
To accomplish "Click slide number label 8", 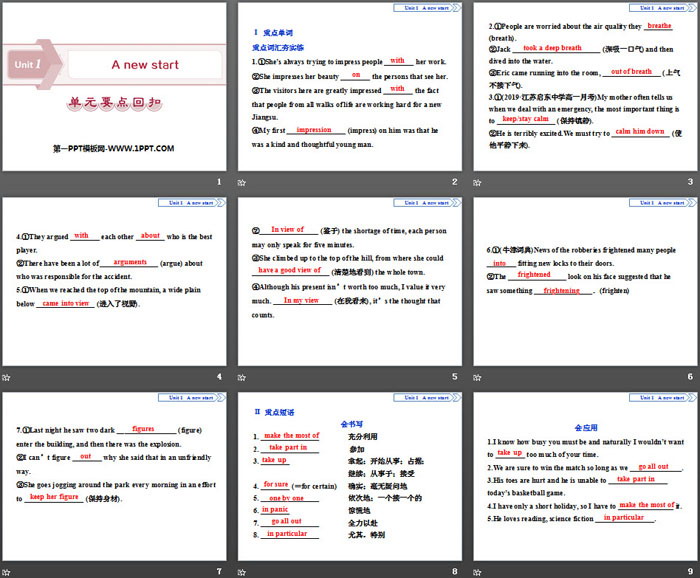I will 454,571.
